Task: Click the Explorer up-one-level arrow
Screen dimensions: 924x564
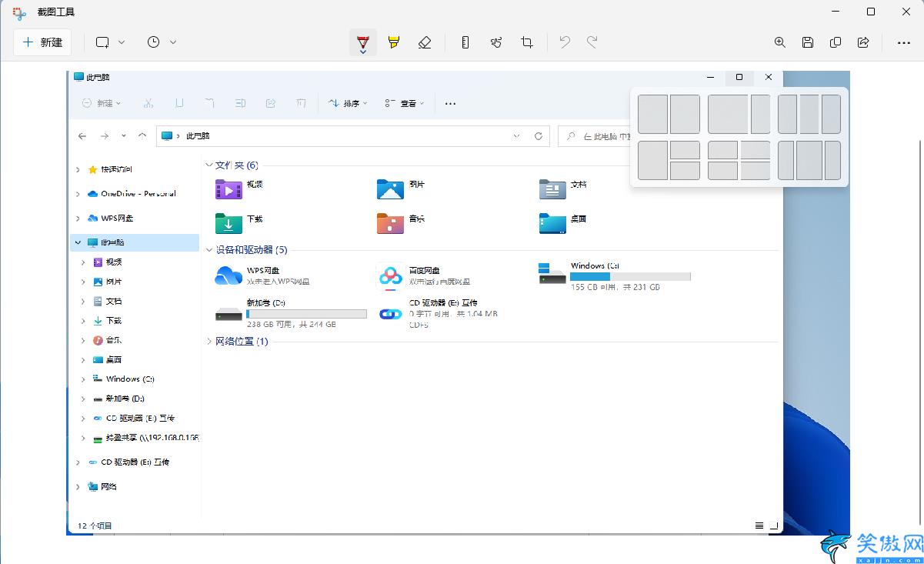Action: click(142, 135)
